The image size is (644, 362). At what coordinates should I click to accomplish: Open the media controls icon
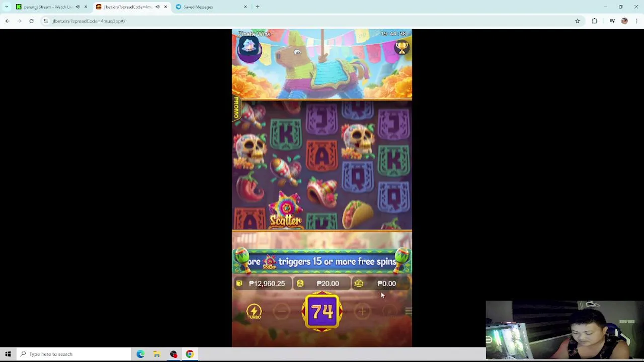[x=612, y=21]
